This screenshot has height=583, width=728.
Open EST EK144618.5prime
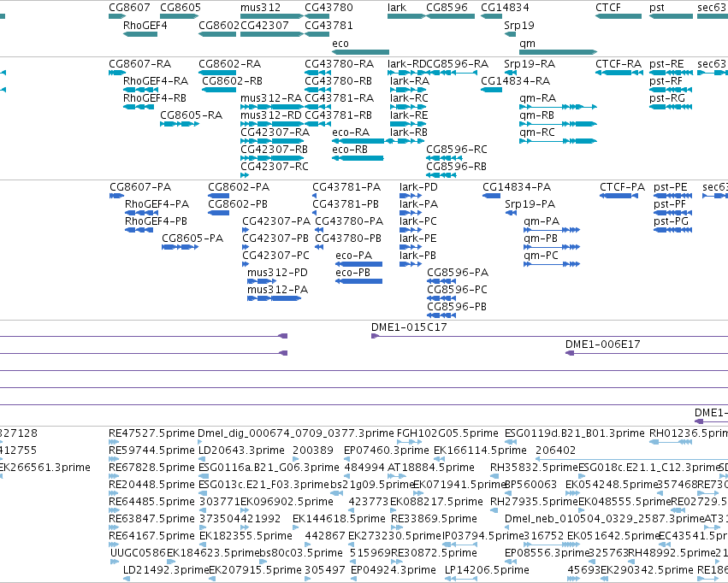tap(339, 519)
